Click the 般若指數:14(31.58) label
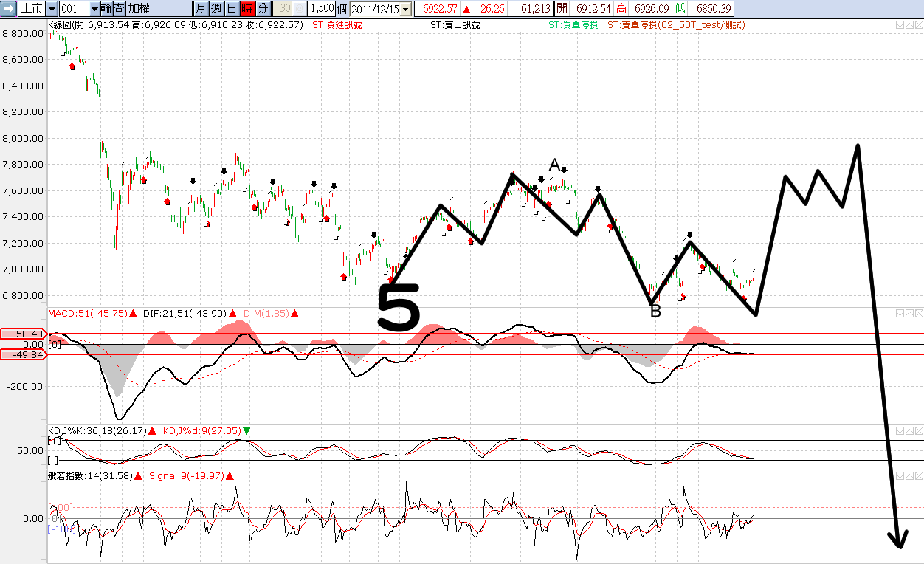Viewport: 924px width, 564px height. [89, 476]
